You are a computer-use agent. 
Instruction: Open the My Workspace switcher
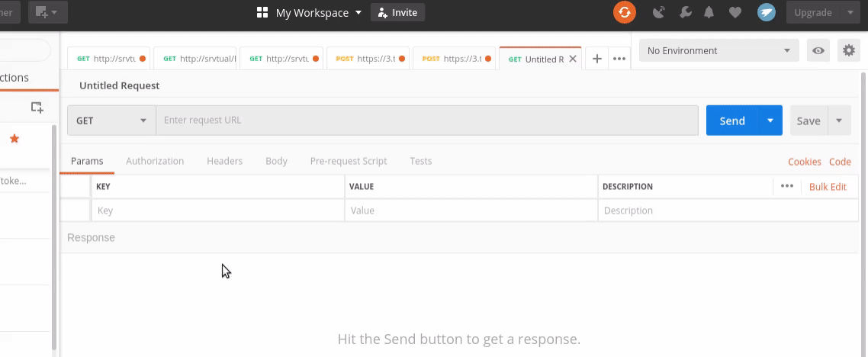click(x=309, y=12)
